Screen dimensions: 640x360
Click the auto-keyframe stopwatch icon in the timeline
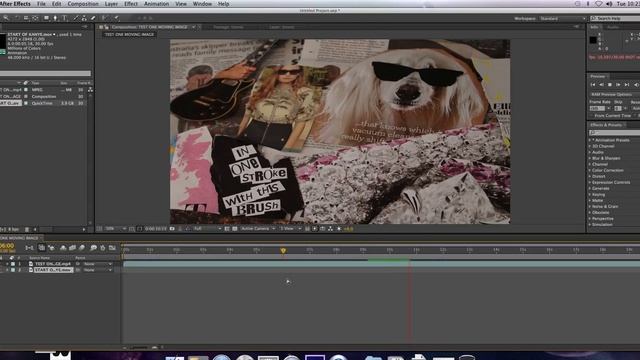click(x=103, y=248)
